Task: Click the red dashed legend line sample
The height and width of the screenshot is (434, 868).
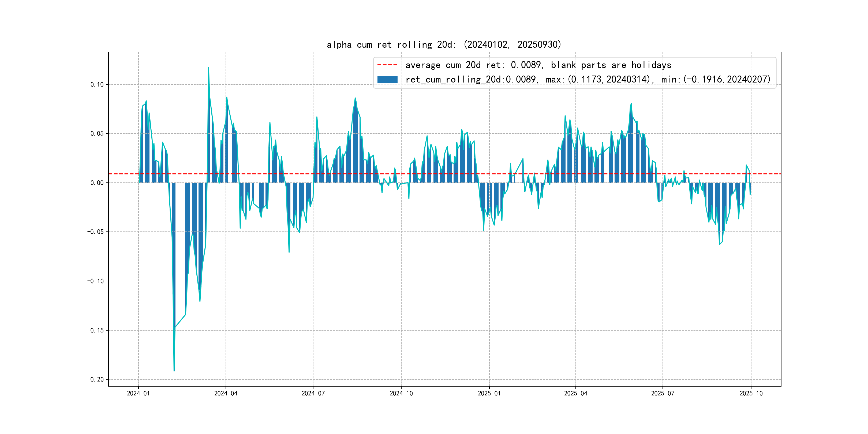Action: tap(387, 65)
